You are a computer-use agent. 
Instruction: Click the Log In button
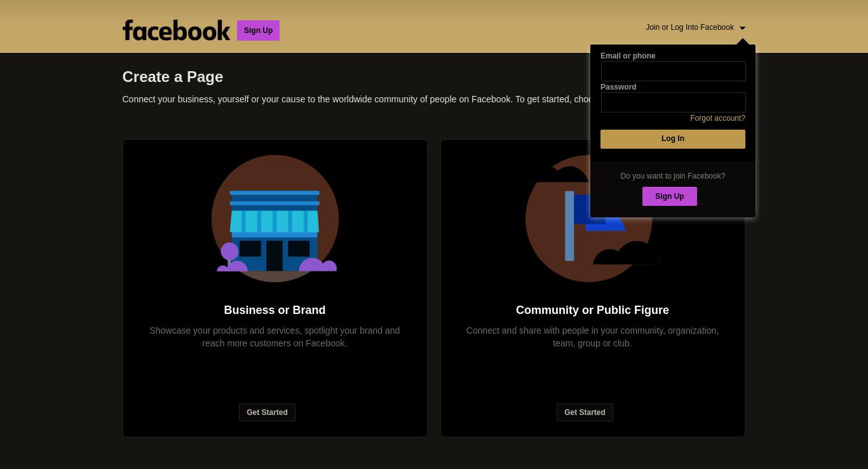coord(673,139)
